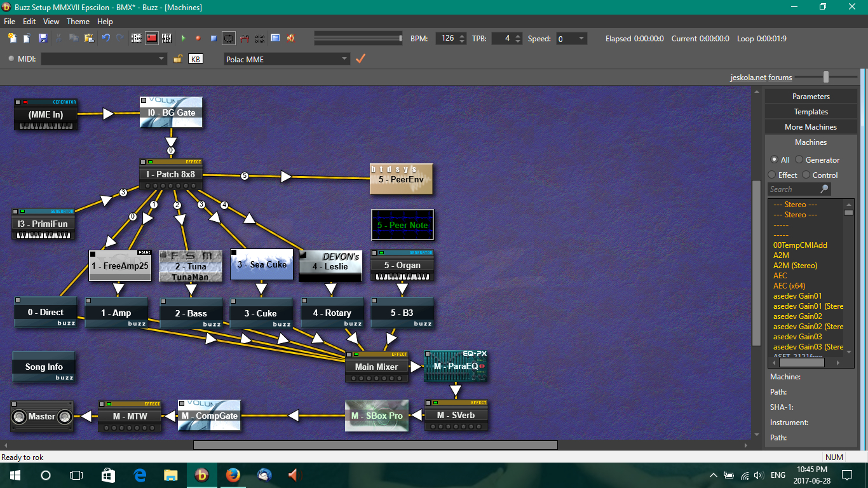The image size is (868, 488).
Task: Click the KB keyboard icon
Action: [x=196, y=59]
